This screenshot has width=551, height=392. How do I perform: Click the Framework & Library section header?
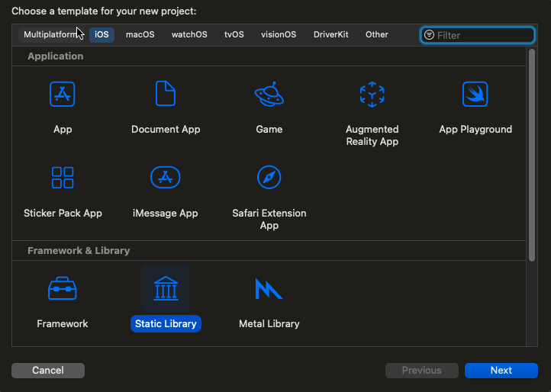pos(79,251)
